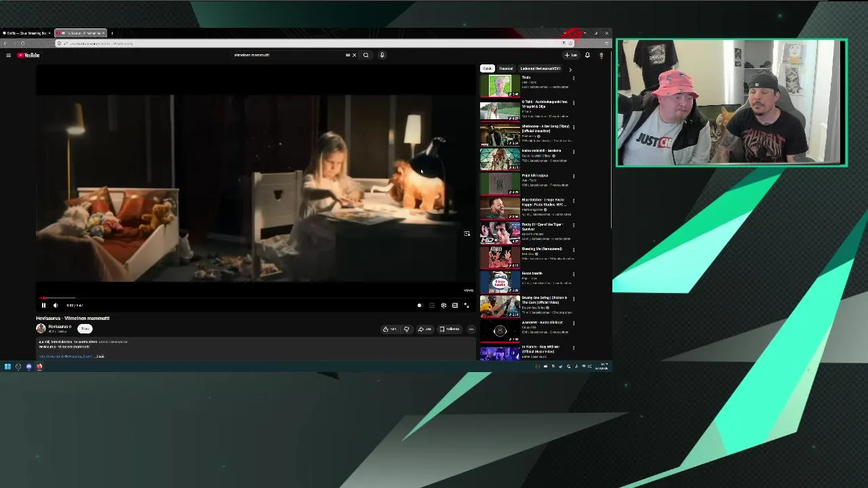Go back in the browser
The width and height of the screenshot is (868, 488).
[x=5, y=43]
